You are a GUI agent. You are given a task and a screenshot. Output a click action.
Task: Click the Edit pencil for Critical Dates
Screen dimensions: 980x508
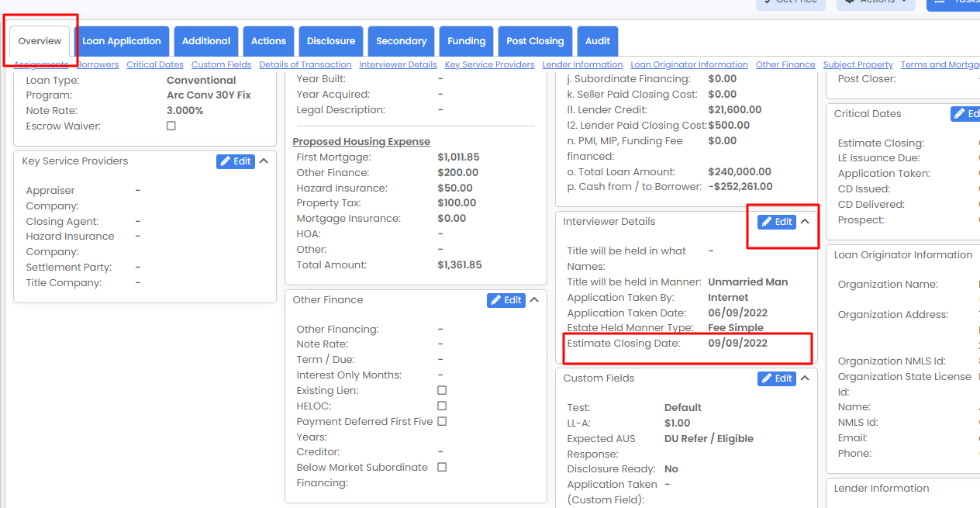[967, 113]
